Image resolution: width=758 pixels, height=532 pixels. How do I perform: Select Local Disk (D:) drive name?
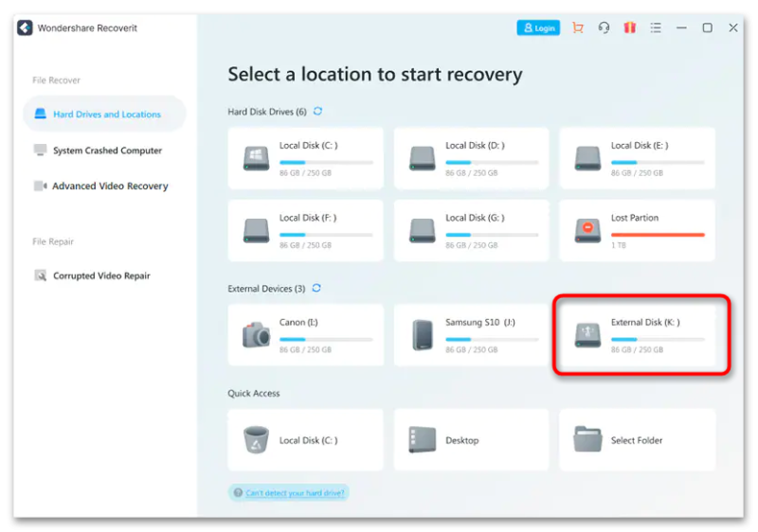tap(475, 146)
